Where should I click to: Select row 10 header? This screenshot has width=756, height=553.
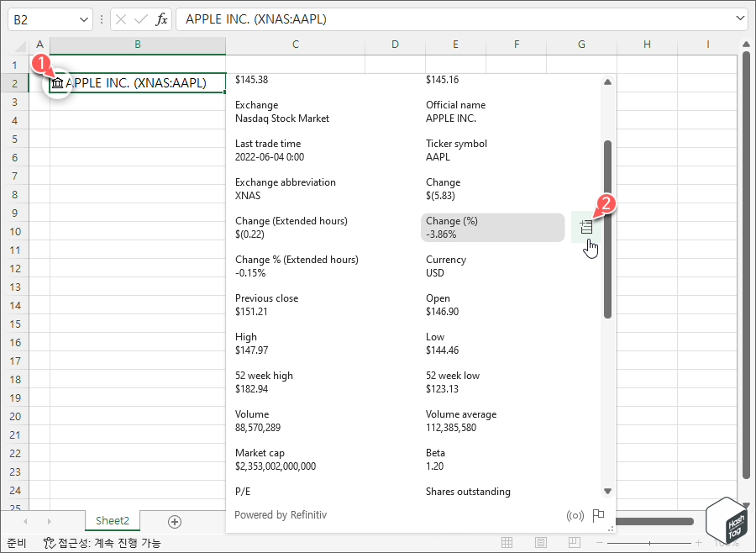coord(15,232)
